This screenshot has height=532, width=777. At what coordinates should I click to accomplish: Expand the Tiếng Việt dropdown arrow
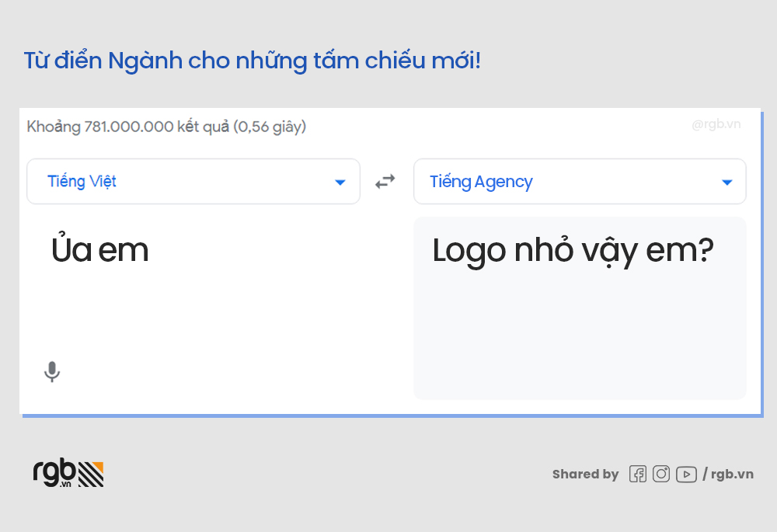(340, 183)
